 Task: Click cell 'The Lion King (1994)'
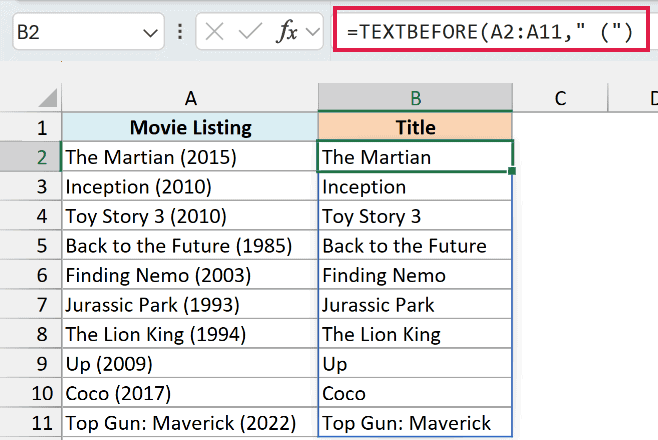190,334
